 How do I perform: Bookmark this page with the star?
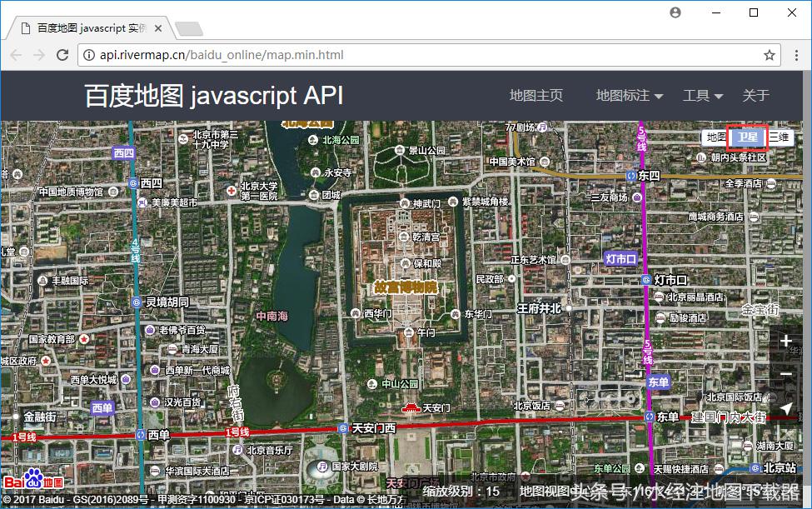pyautogui.click(x=770, y=55)
